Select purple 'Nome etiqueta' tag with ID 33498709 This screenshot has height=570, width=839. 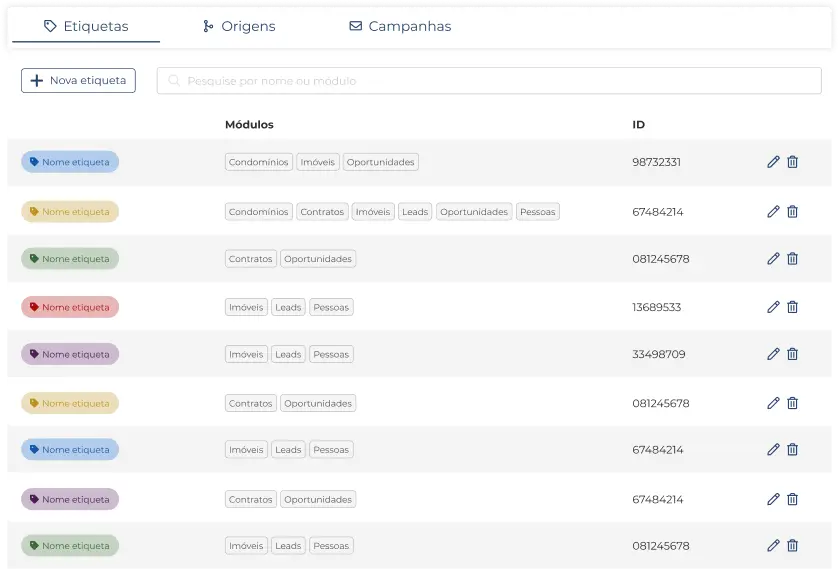[70, 354]
